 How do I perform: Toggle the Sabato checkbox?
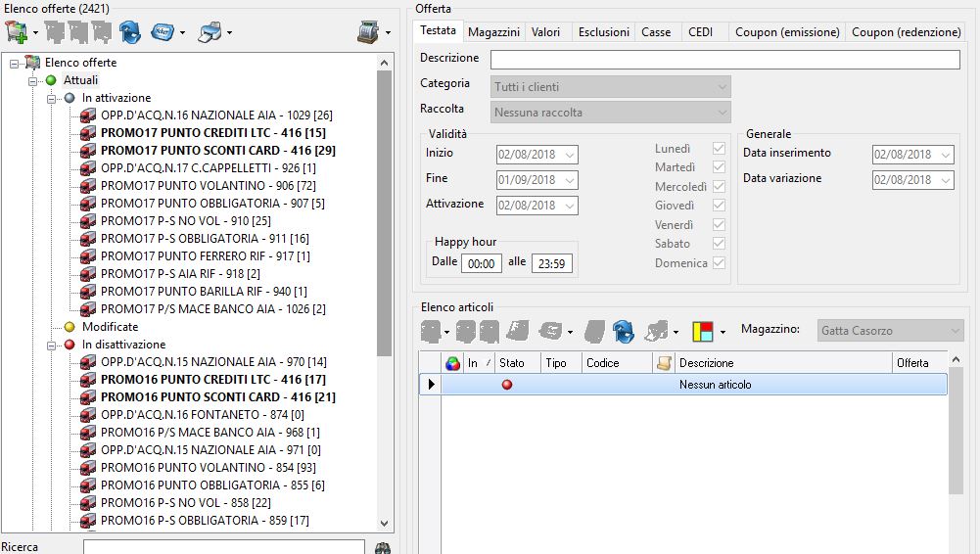tap(720, 244)
